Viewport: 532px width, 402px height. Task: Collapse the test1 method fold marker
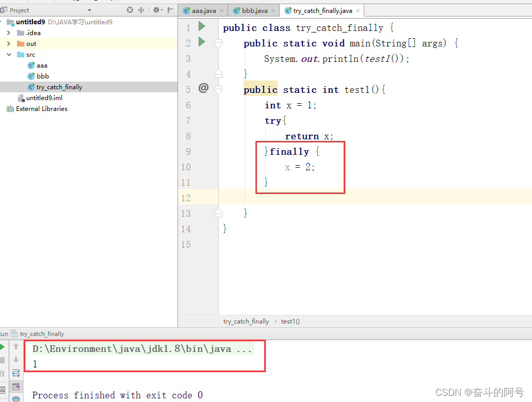(x=218, y=89)
